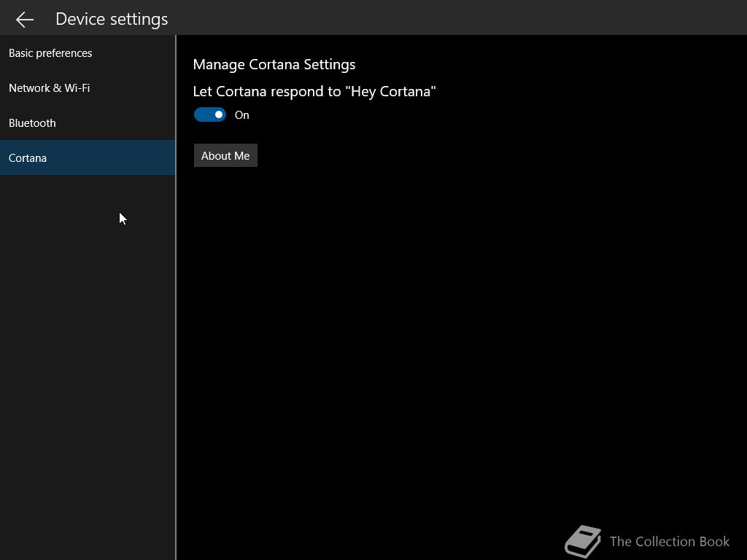The height and width of the screenshot is (560, 747).
Task: Open Network & Wi-Fi settings
Action: [x=88, y=88]
